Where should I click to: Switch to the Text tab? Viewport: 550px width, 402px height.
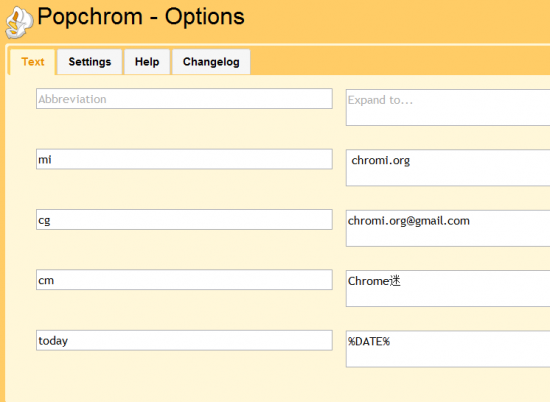click(x=33, y=62)
